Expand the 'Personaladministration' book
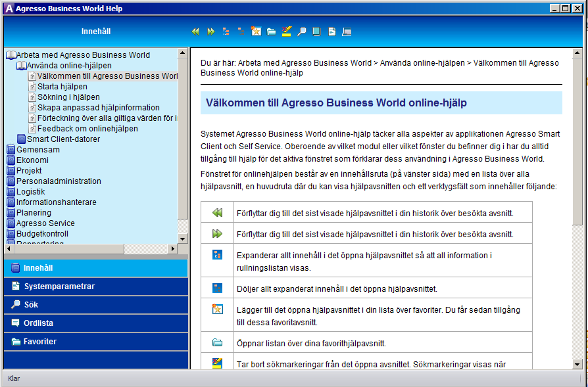This screenshot has height=387, width=588. [11, 181]
